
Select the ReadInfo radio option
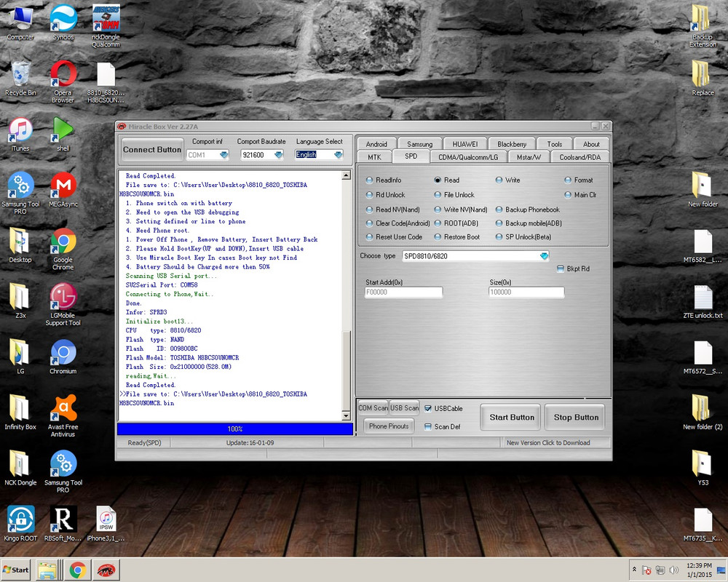point(369,180)
